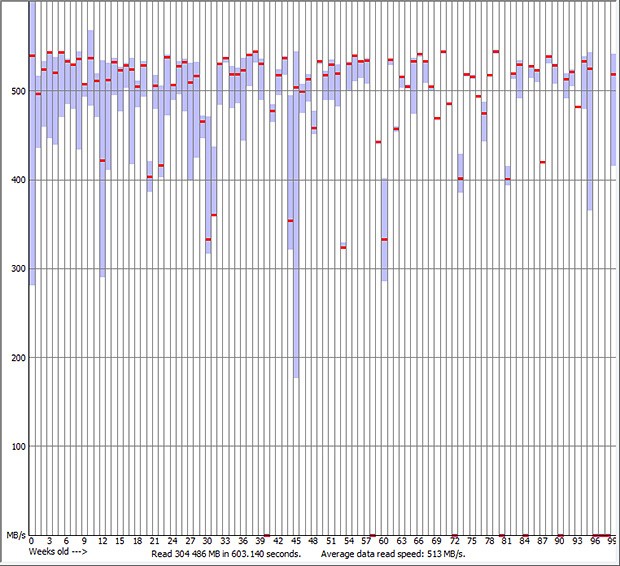The image size is (620, 566).
Task: Click the week 45 label on horizontal axis
Action: tap(296, 541)
